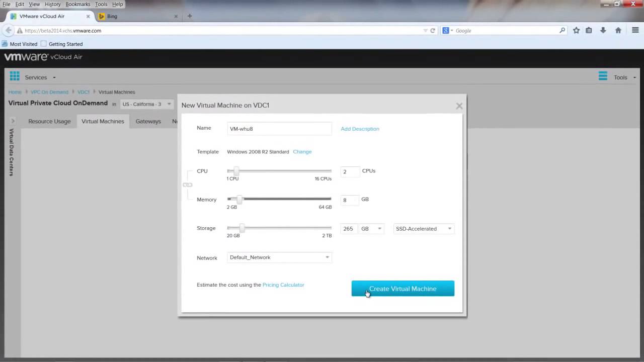Open the Getting Started bookmark
Image resolution: width=644 pixels, height=362 pixels.
click(x=61, y=44)
